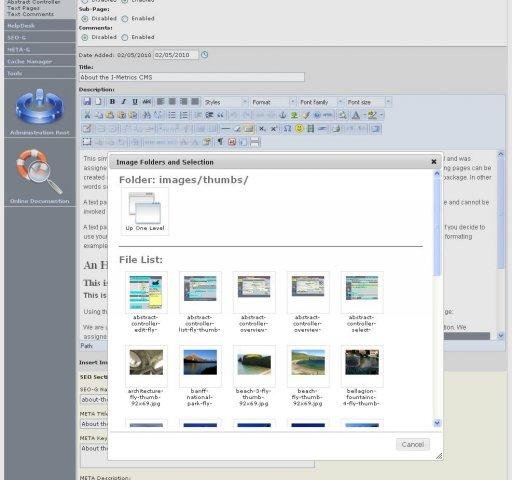
Task: Click dialog scroll down arrow
Action: pyautogui.click(x=437, y=423)
